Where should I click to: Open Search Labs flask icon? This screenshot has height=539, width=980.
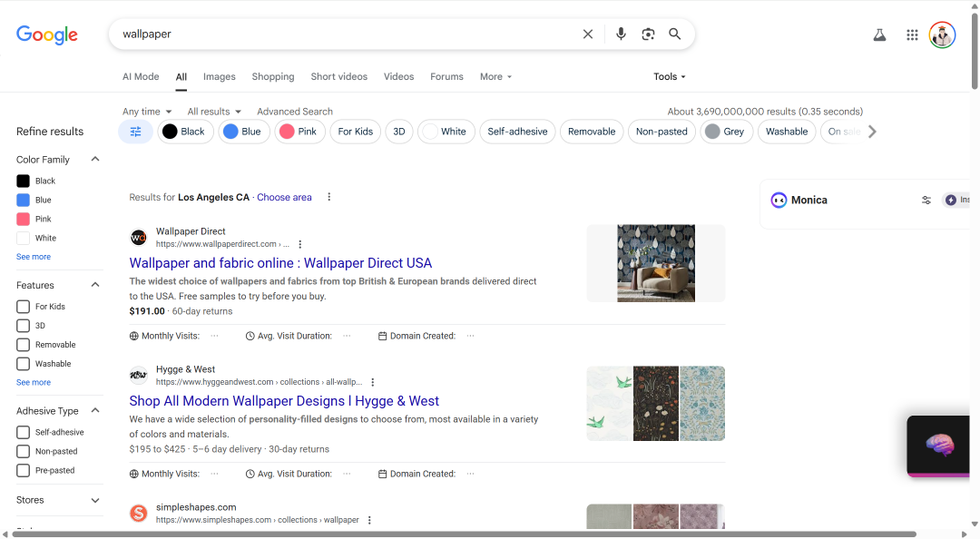[879, 35]
